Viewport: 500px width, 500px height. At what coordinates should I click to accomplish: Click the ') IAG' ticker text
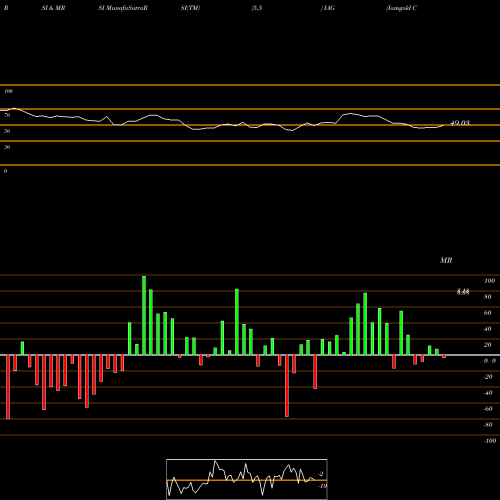pyautogui.click(x=328, y=8)
